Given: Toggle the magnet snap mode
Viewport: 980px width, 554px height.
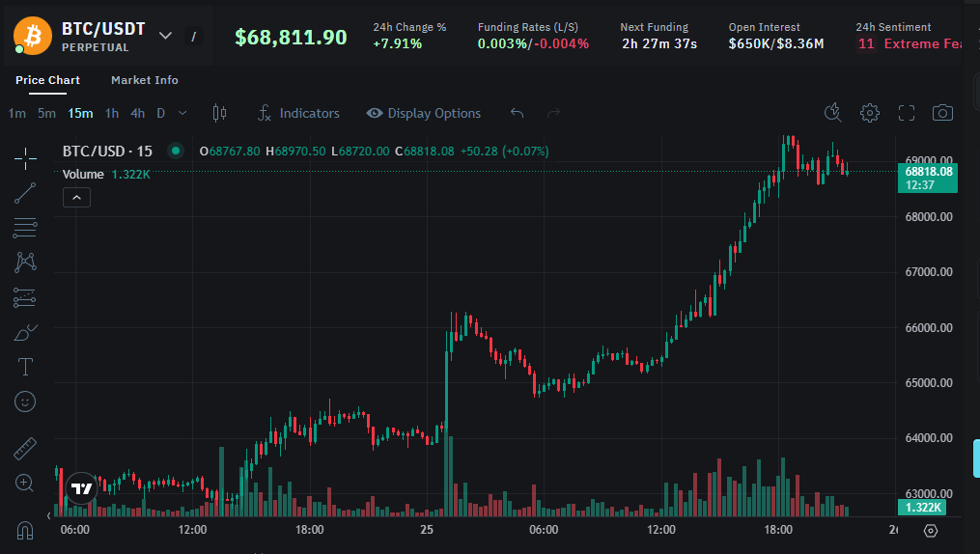Looking at the screenshot, I should point(24,530).
